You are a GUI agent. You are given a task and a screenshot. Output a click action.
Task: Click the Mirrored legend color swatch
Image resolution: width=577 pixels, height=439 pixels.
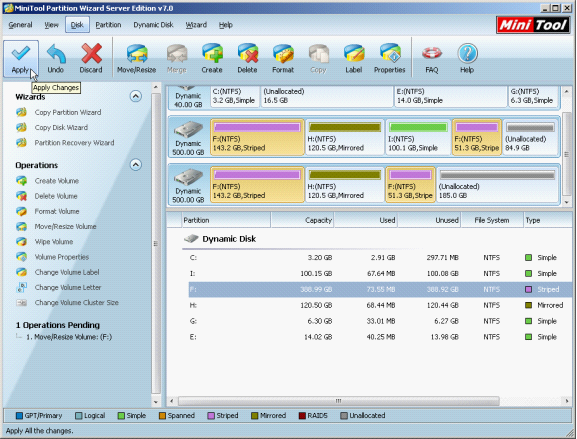(255, 416)
